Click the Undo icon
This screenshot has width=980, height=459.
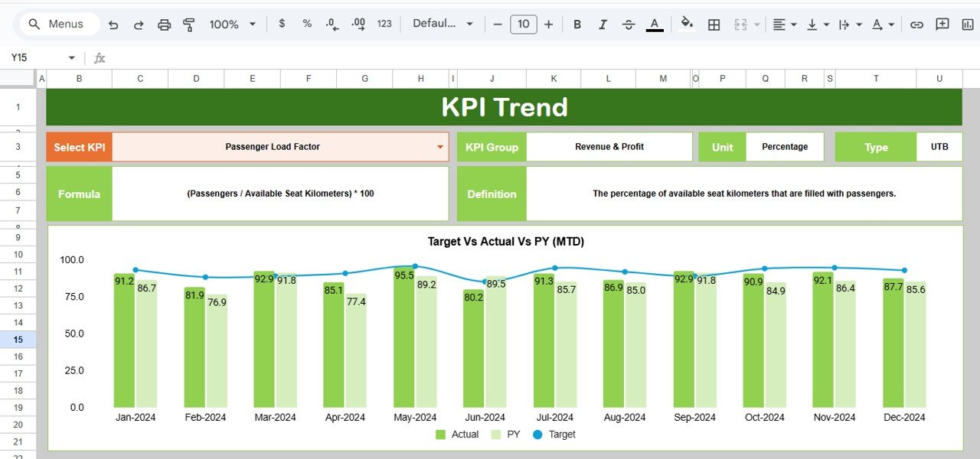coord(113,24)
